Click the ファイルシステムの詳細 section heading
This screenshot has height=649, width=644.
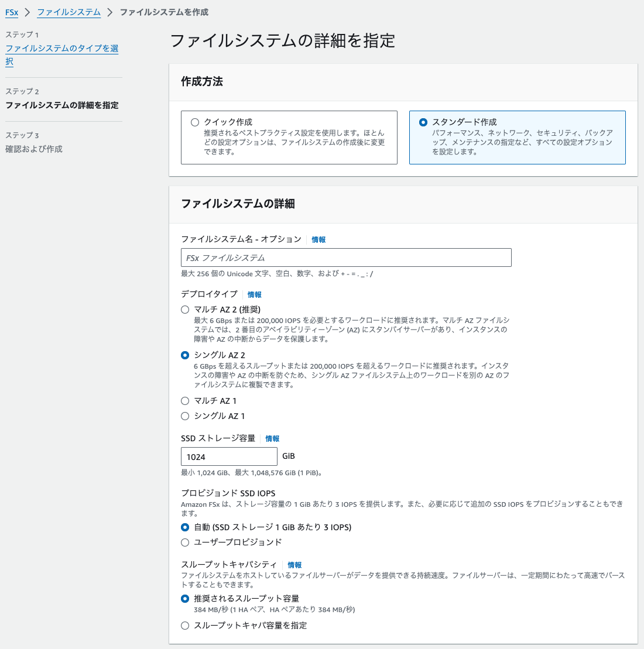pos(238,204)
